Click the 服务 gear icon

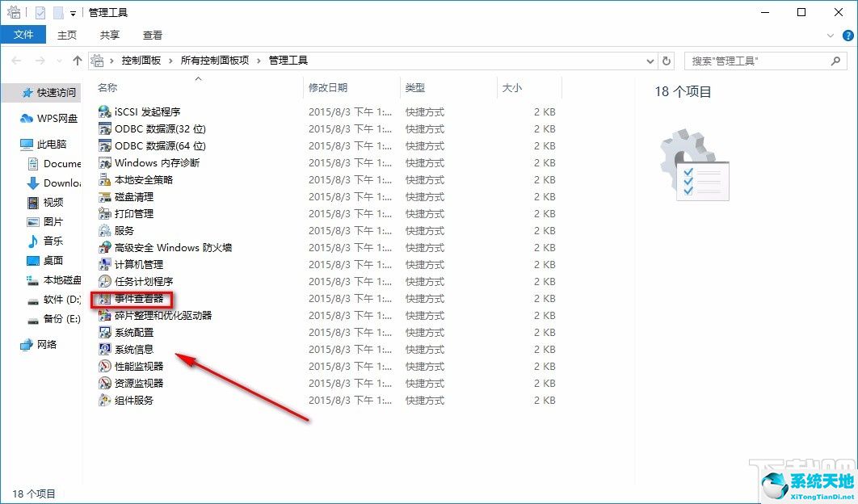click(104, 230)
